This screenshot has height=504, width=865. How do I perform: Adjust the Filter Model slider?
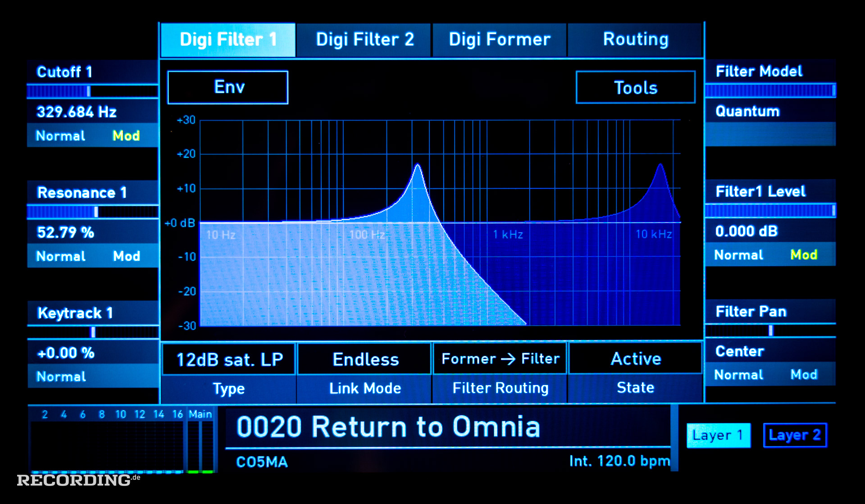770,91
